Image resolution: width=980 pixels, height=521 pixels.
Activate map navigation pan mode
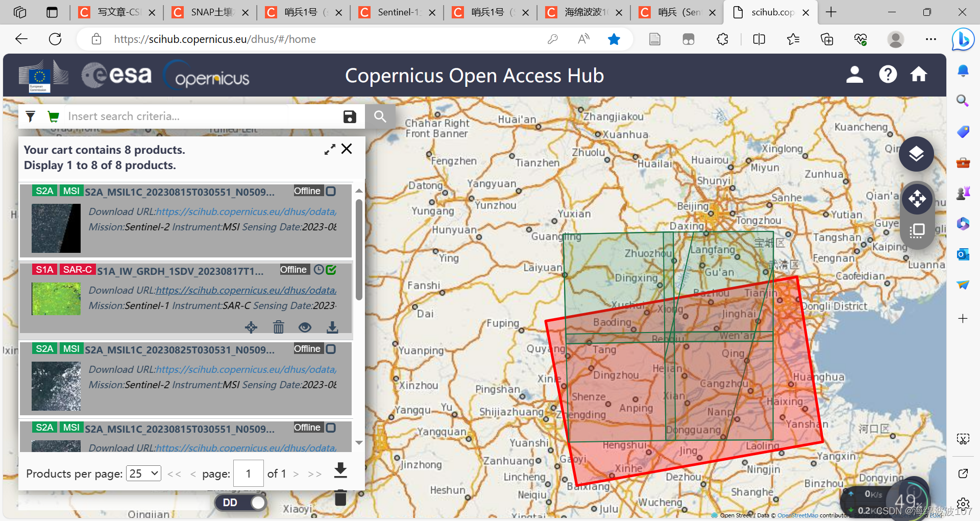coord(917,199)
